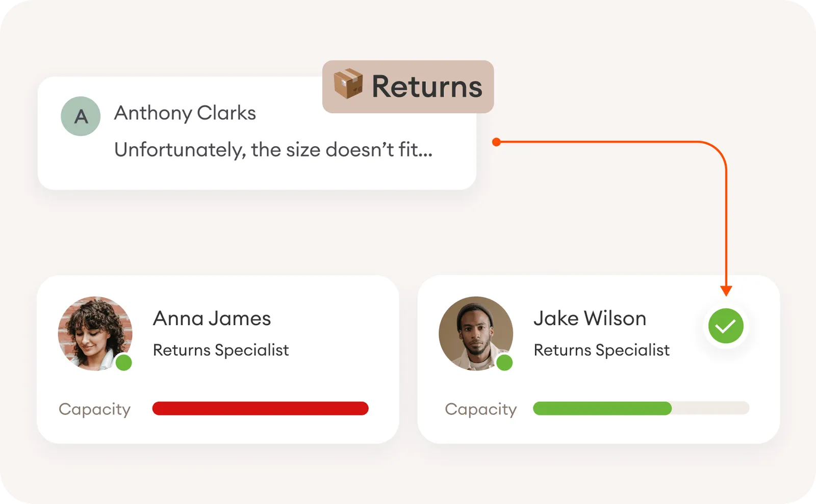Click Jake Wilson's green online status dot
Image resolution: width=816 pixels, height=504 pixels.
(504, 363)
